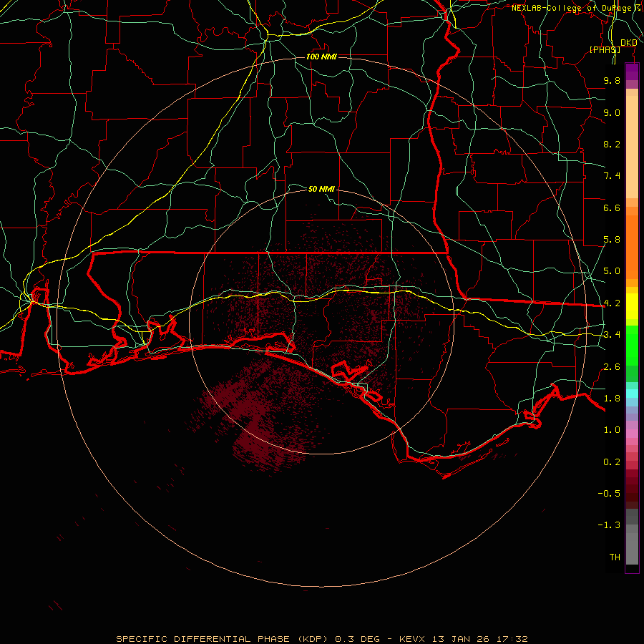Click the 5.0 value on the color scale
The width and height of the screenshot is (644, 644).
pos(612,271)
